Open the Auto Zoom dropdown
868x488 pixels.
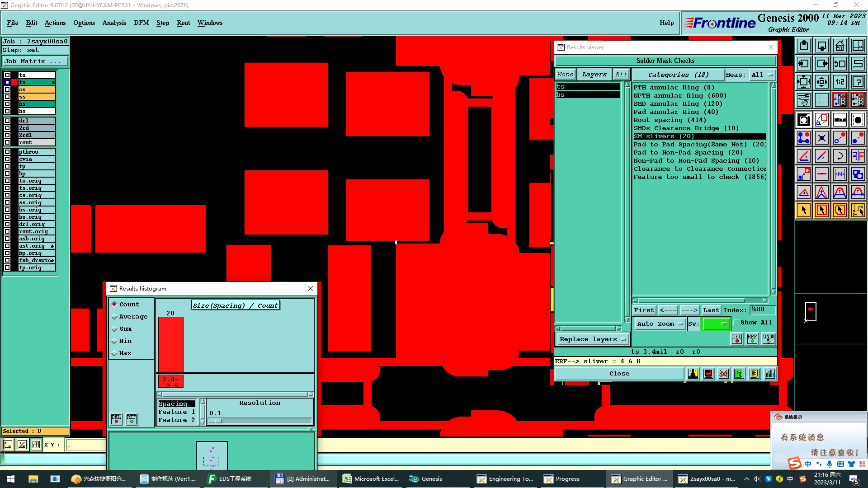click(x=659, y=324)
